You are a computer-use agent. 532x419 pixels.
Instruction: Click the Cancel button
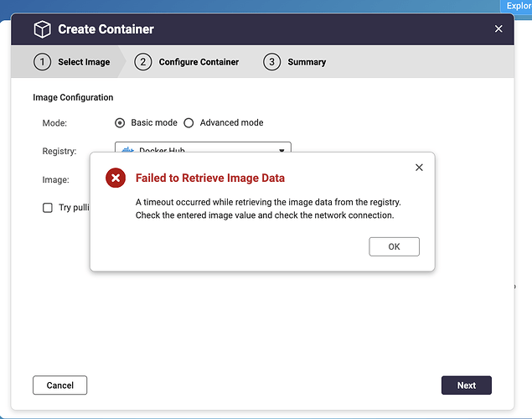59,385
